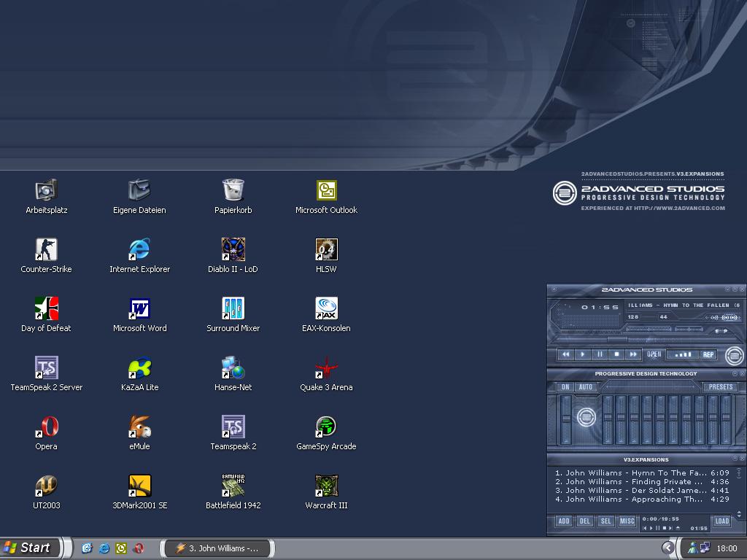The image size is (747, 560).
Task: Launch eMule shortcut
Action: (139, 432)
